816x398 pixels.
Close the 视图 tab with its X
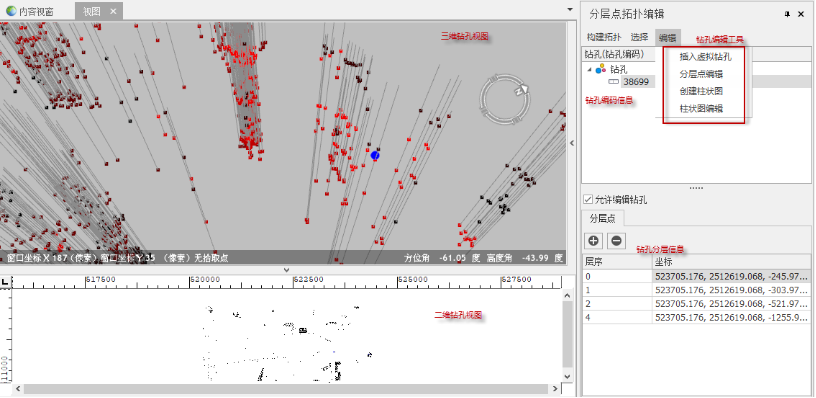(x=113, y=11)
